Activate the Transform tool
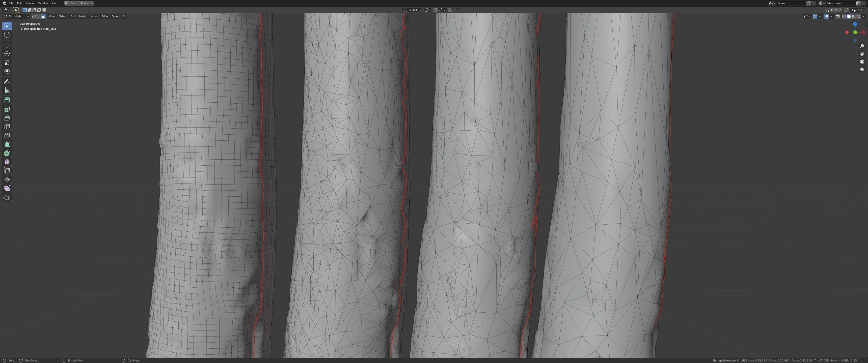Viewport: 868px width, 363px height. [7, 71]
